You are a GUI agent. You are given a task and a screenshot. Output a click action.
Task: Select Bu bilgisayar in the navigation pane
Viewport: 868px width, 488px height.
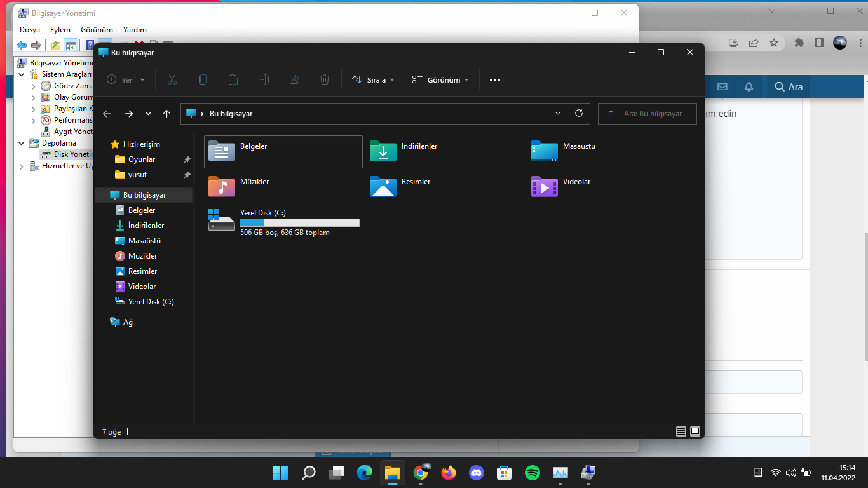(144, 195)
